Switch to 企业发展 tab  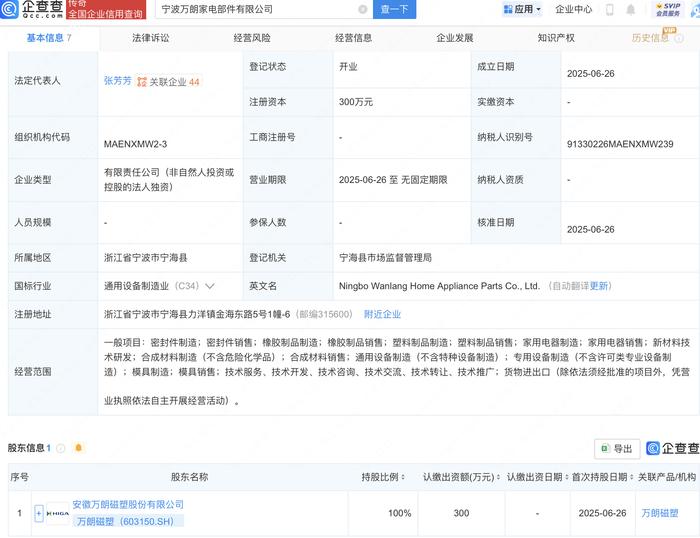pyautogui.click(x=454, y=38)
